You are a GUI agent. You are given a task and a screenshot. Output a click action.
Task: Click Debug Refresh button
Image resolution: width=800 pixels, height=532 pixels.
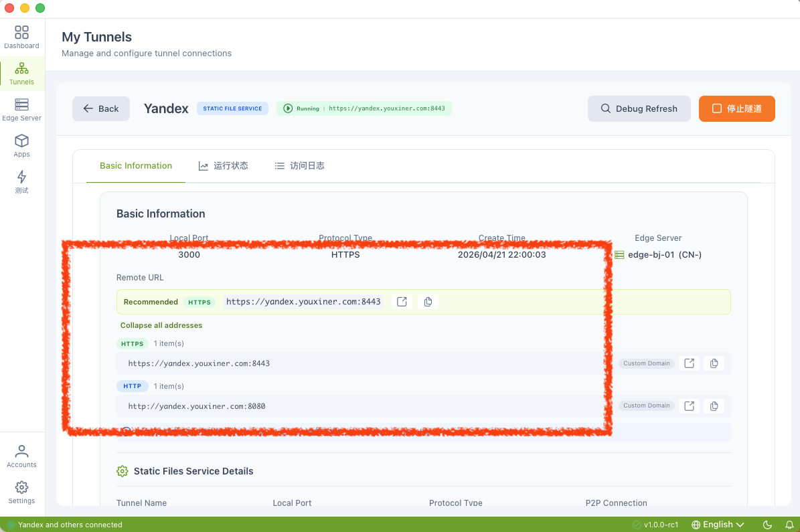click(639, 108)
